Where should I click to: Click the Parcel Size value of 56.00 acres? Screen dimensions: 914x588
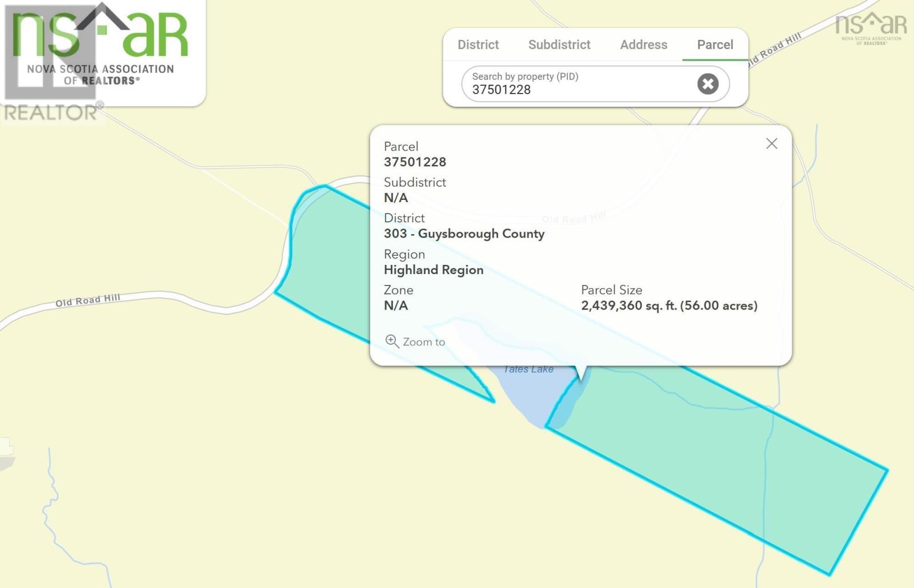(669, 305)
